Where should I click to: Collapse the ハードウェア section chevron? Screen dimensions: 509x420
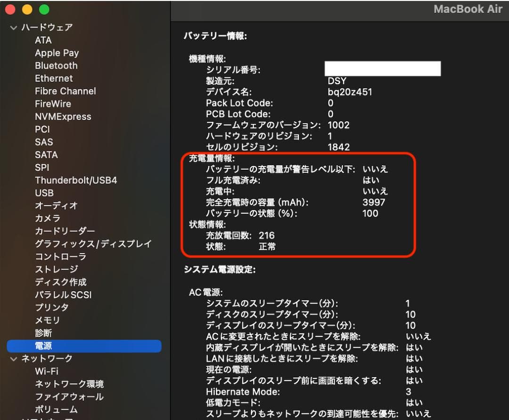pyautogui.click(x=13, y=28)
